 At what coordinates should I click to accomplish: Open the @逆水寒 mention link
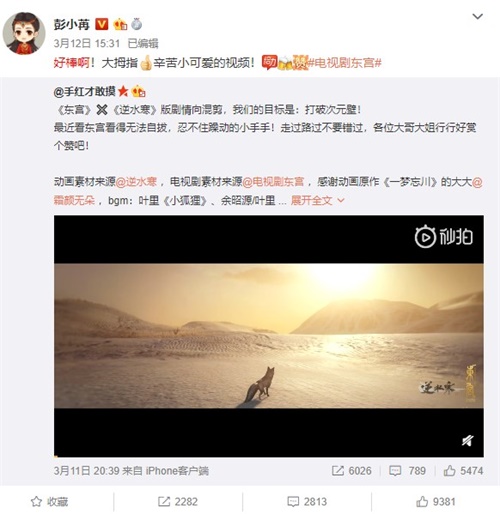pyautogui.click(x=136, y=182)
